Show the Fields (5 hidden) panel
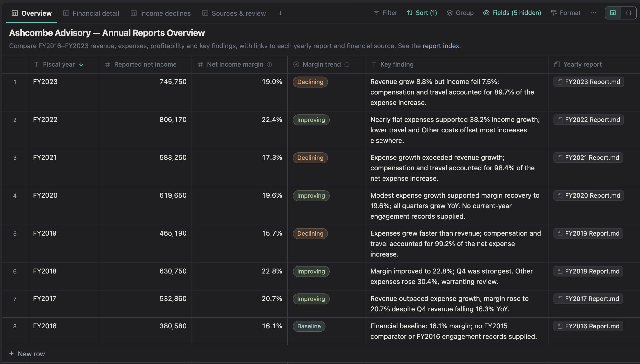This screenshot has width=640, height=364. 512,13
